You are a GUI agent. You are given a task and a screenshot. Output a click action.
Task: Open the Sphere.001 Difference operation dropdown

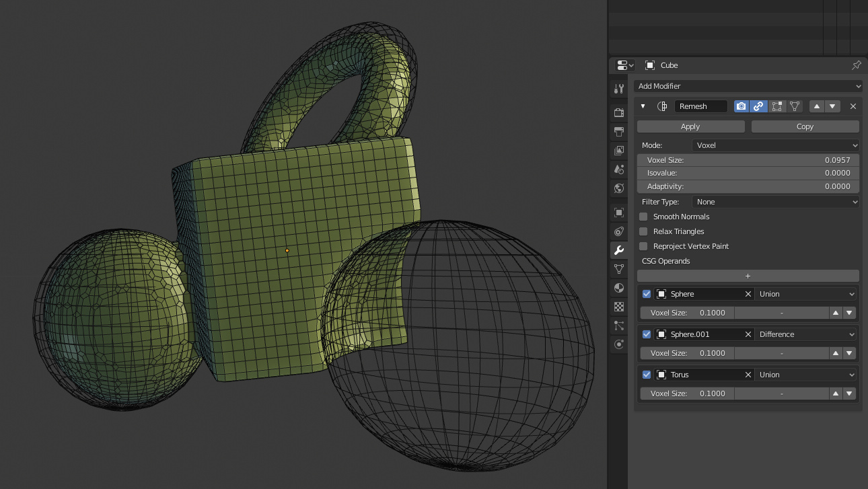tap(807, 334)
